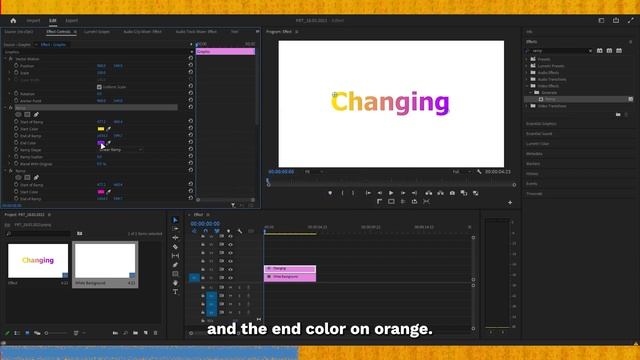The image size is (640, 360).
Task: Toggle linked selection in timeline
Action: click(217, 231)
